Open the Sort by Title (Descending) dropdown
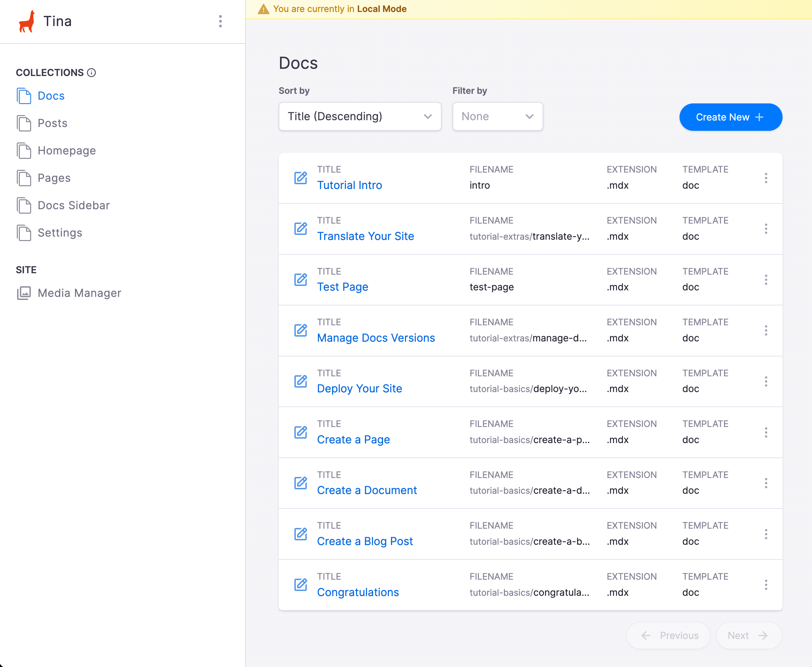812x667 pixels. [360, 116]
